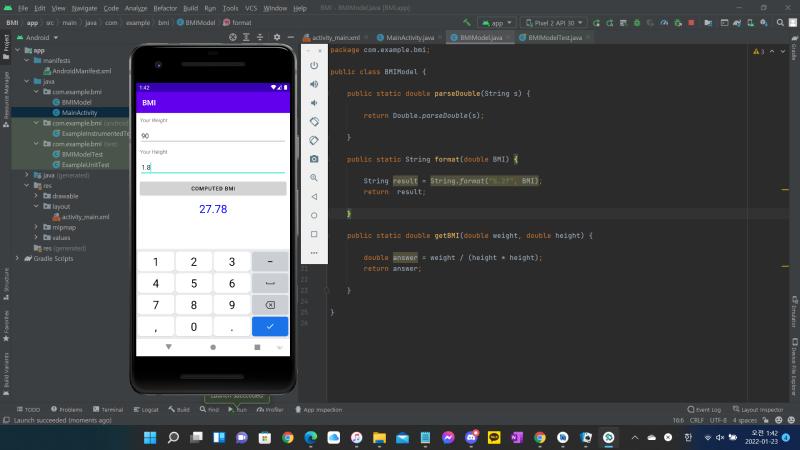The image size is (800, 450).
Task: Open the Pixel 2 API 30 device dropdown
Action: (554, 22)
